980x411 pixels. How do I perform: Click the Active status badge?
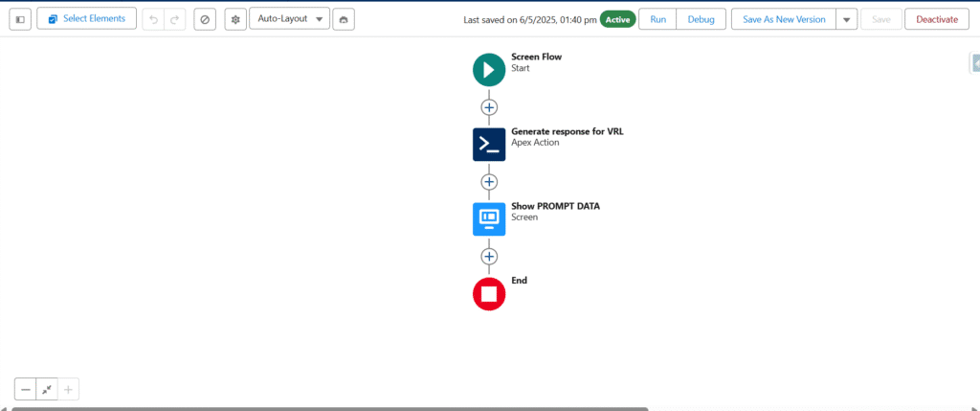tap(617, 19)
